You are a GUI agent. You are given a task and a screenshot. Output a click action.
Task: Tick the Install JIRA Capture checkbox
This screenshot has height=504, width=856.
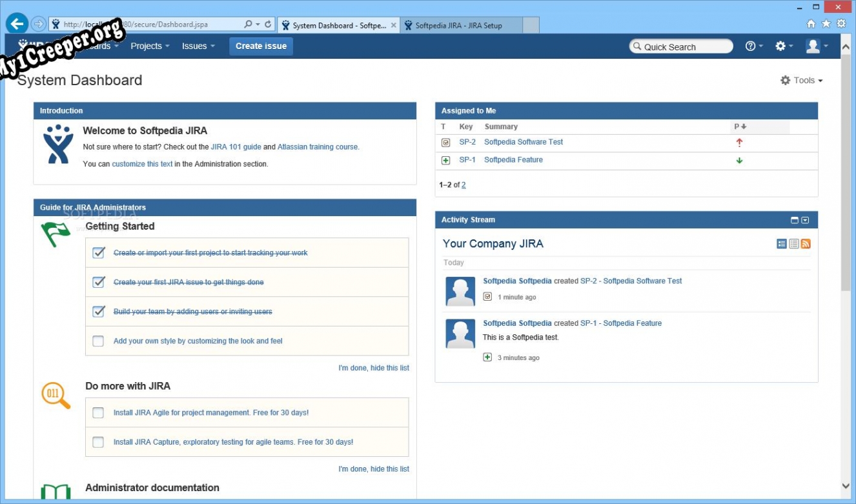point(98,442)
